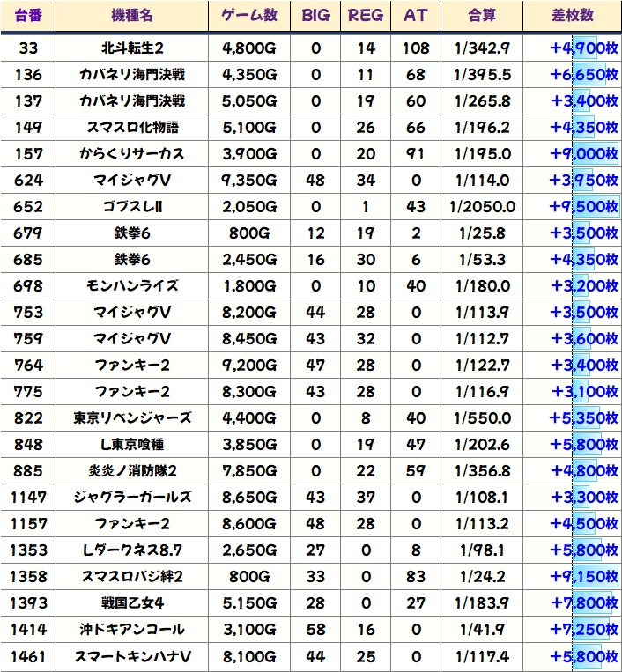Click the 1/2050.0 combined probability cell
The image size is (622, 672).
click(x=482, y=206)
